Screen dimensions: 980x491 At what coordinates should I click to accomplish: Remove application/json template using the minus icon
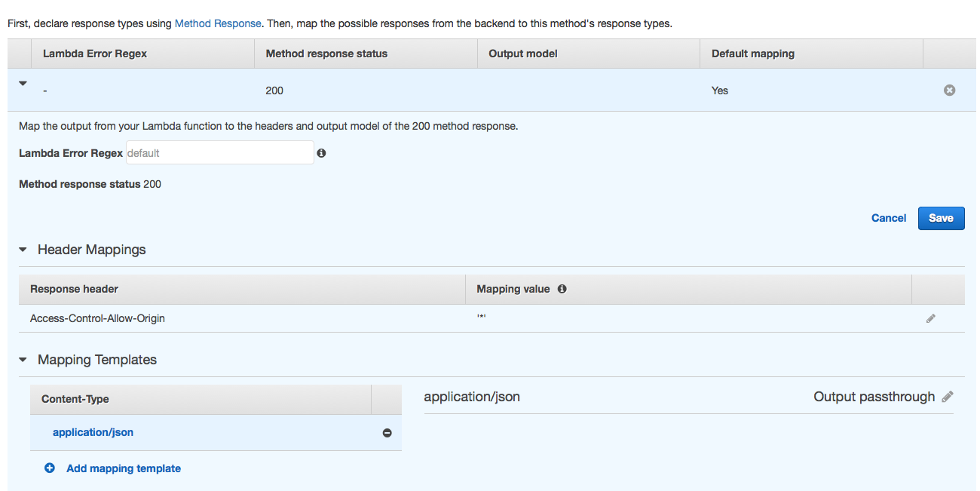tap(387, 433)
